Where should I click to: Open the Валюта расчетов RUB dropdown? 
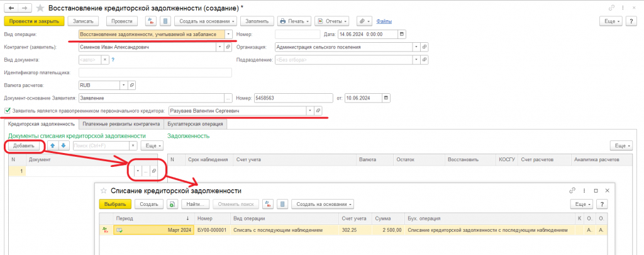(x=124, y=86)
